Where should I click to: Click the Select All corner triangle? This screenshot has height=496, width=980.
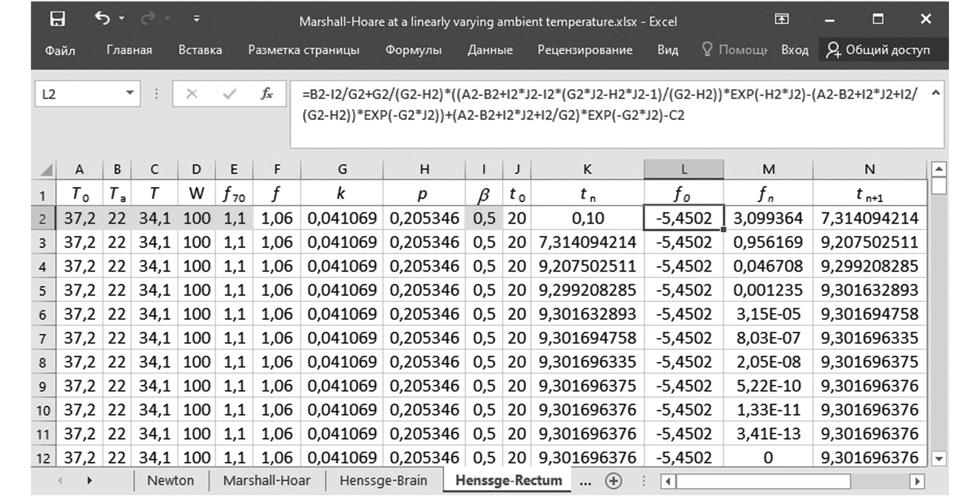46,170
